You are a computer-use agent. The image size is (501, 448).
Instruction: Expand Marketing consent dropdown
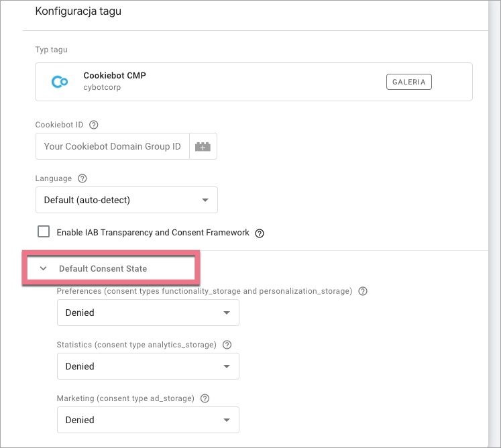tap(148, 420)
